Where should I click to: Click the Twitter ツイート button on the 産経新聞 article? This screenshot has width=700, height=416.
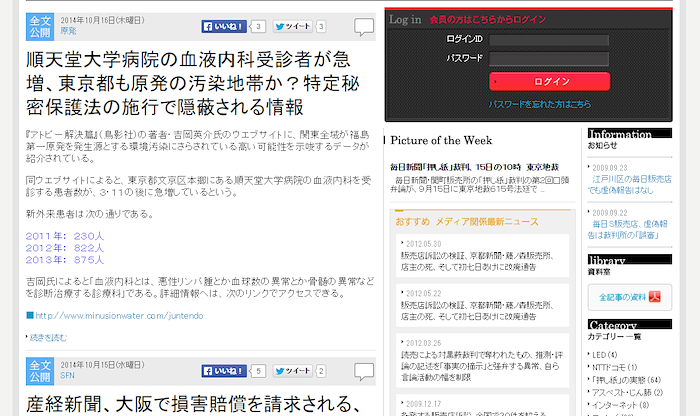tap(292, 371)
